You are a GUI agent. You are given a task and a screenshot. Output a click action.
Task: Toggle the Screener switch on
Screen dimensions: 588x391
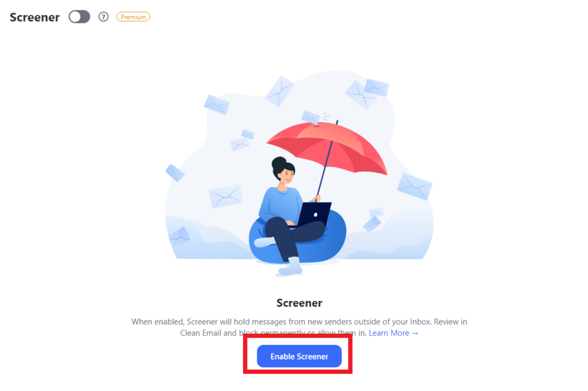pos(79,17)
